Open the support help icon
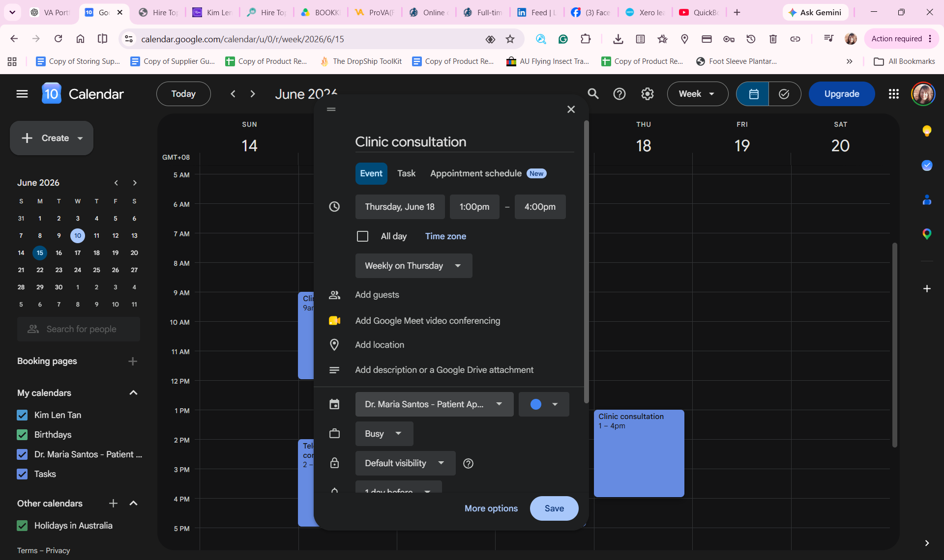This screenshot has height=560, width=944. coord(619,94)
